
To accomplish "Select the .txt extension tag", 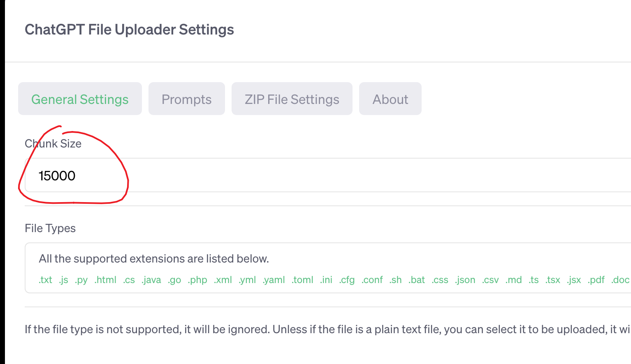I will (x=45, y=280).
